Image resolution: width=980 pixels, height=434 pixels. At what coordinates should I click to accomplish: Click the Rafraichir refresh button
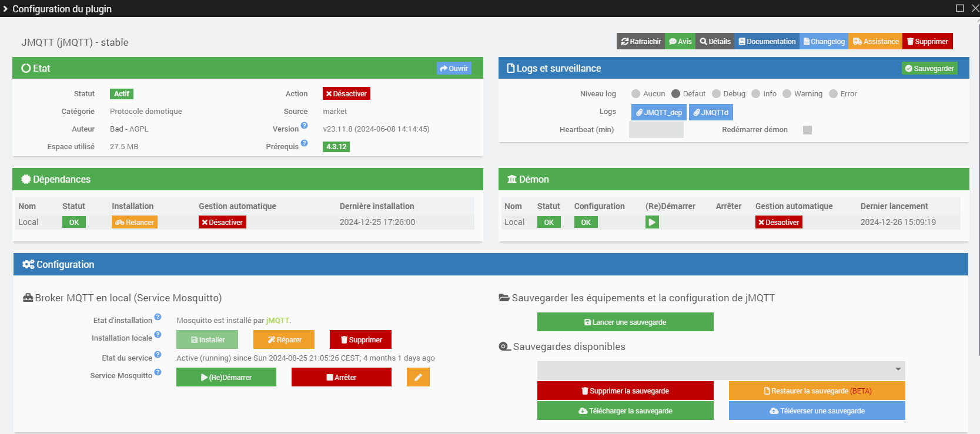click(641, 41)
